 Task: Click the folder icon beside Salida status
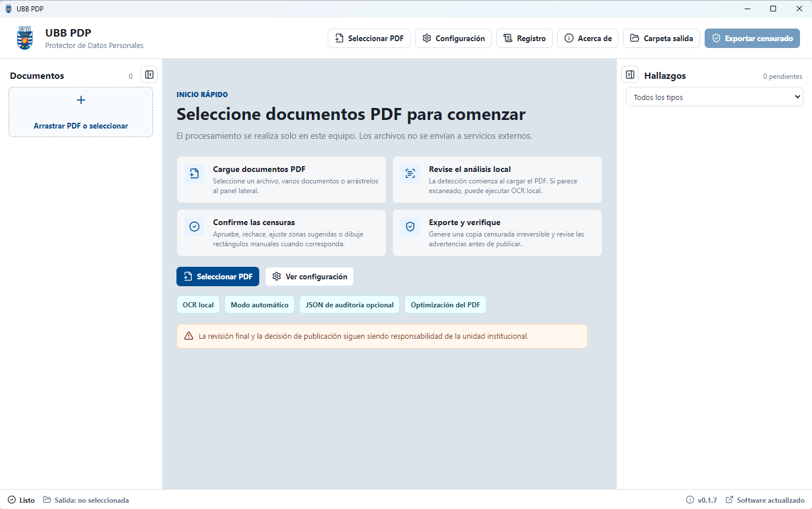pyautogui.click(x=47, y=500)
